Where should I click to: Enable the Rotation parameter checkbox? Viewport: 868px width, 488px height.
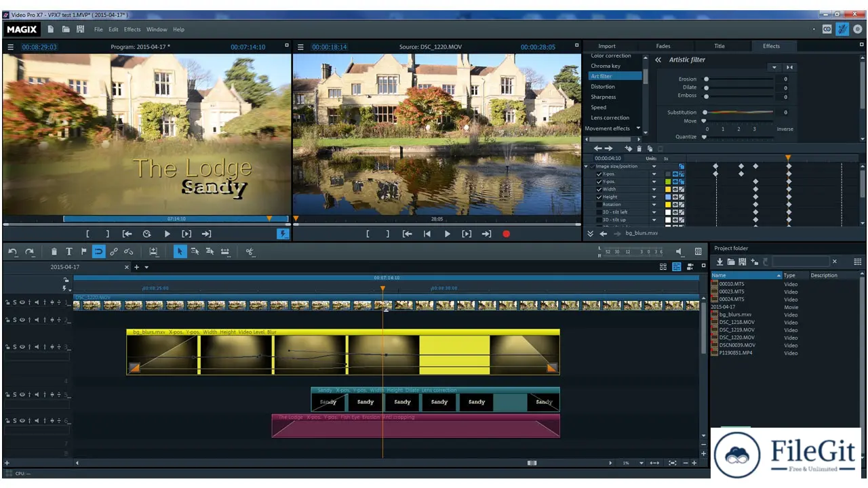pos(599,204)
